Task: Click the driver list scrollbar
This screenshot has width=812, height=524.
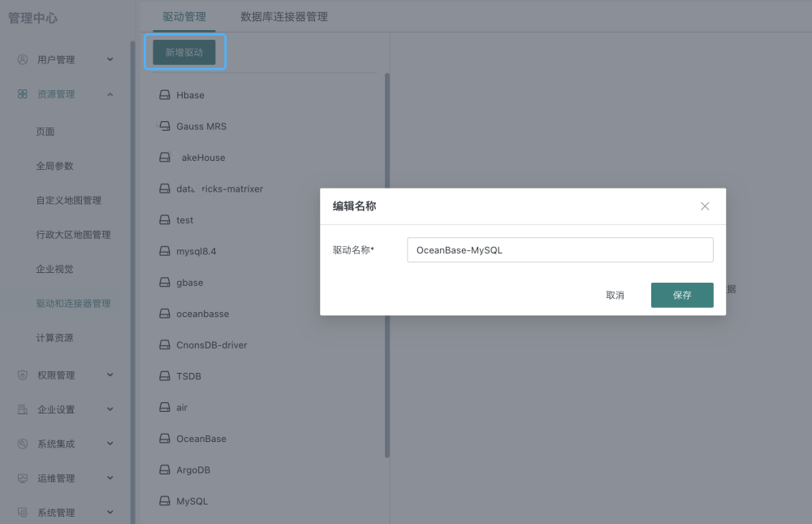Action: click(x=387, y=266)
